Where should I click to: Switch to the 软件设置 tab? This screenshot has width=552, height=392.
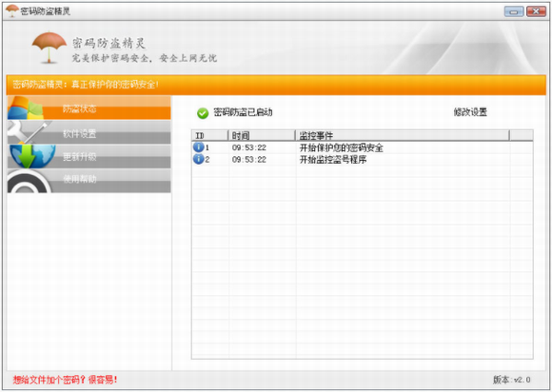(89, 132)
